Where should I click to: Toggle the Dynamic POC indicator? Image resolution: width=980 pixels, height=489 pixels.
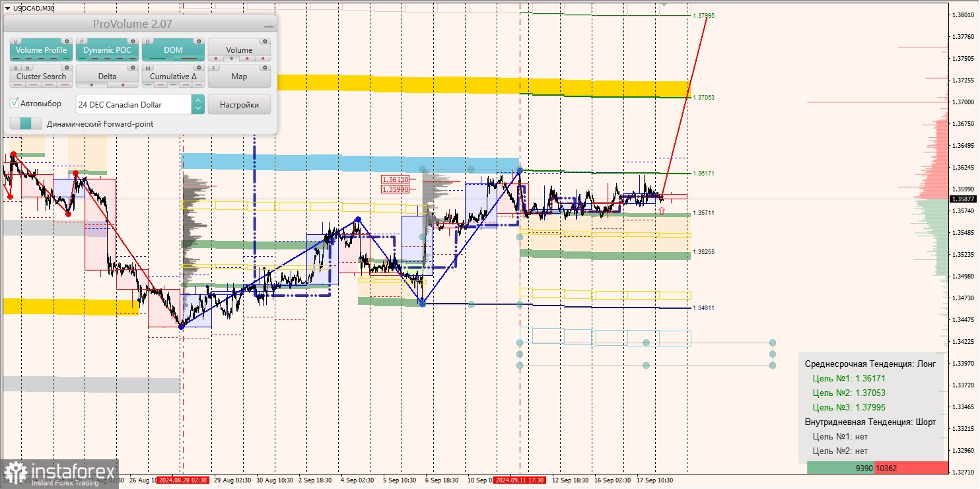(x=107, y=50)
